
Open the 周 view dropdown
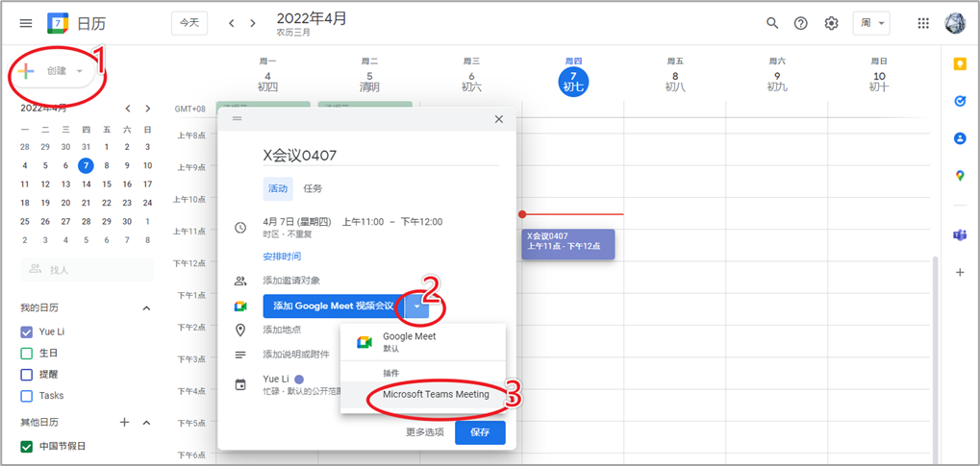870,23
